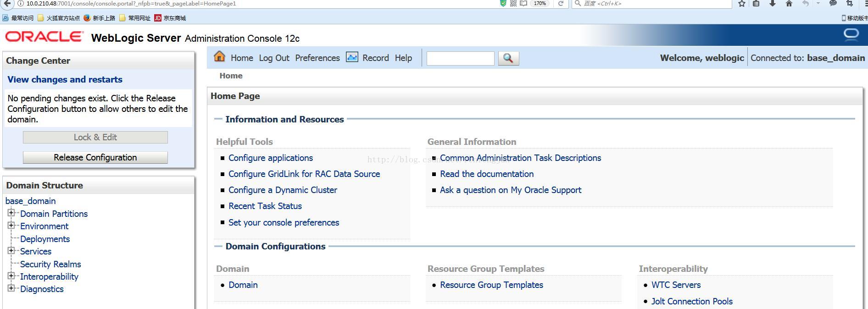868x309 pixels.
Task: Reload the page with the refresh icon
Action: pyautogui.click(x=561, y=3)
